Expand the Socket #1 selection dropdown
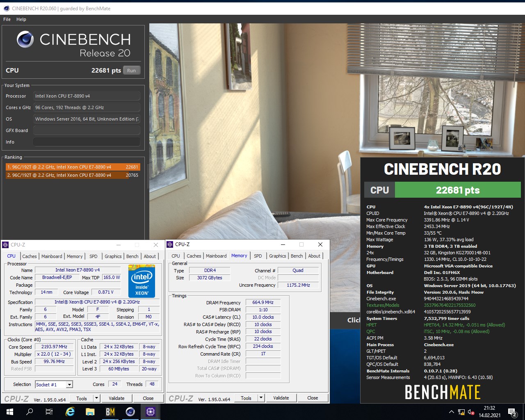The image size is (525, 420). [x=69, y=385]
